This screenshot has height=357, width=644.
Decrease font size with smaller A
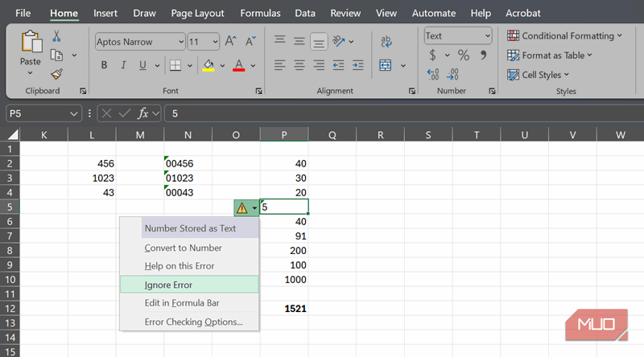point(250,42)
